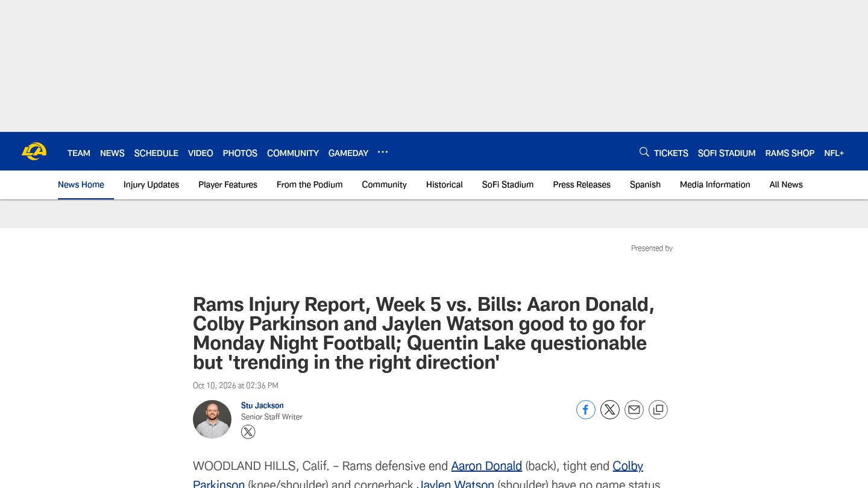Image resolution: width=868 pixels, height=488 pixels.
Task: Open Media Information tab
Action: 715,185
